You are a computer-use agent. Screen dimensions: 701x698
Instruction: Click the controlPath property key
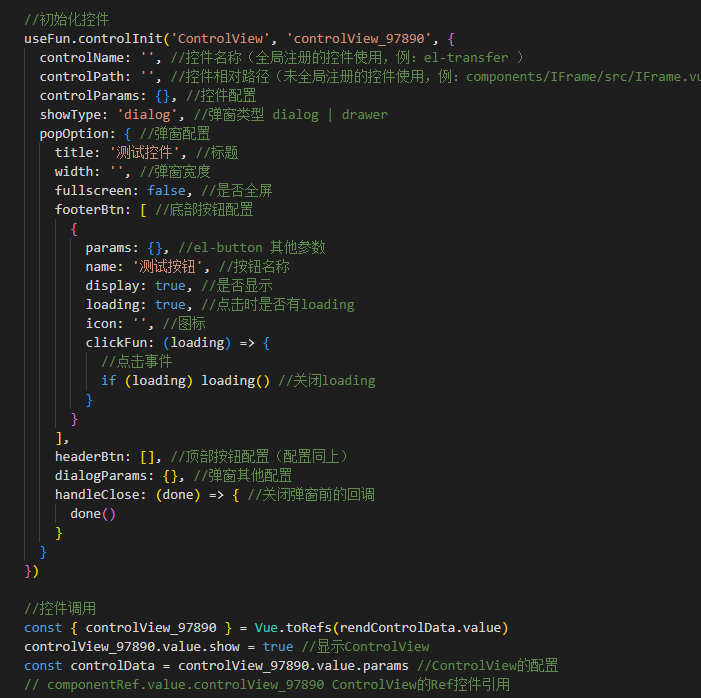[x=81, y=76]
